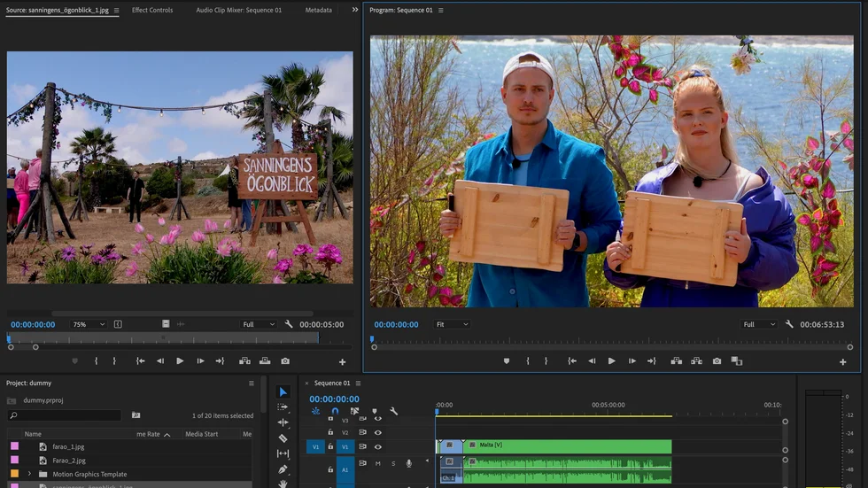The width and height of the screenshot is (868, 488).
Task: Click Insert button in Source monitor
Action: pos(244,361)
